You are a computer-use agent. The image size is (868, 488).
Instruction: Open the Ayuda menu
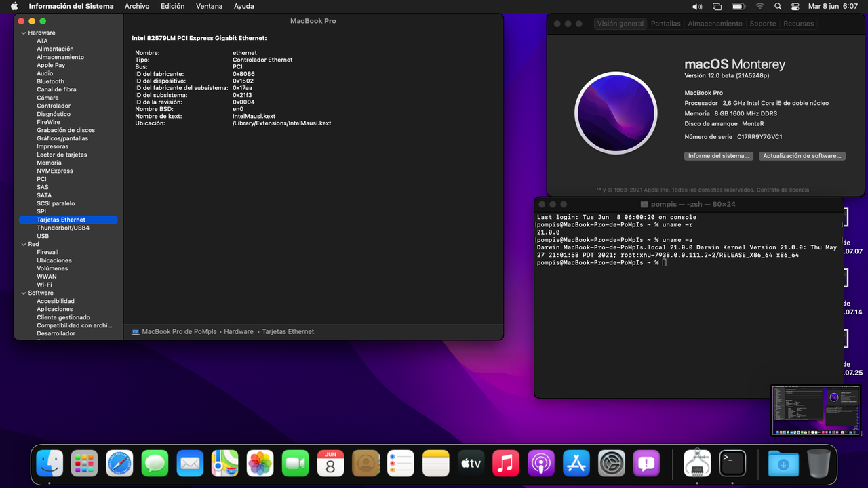[244, 6]
